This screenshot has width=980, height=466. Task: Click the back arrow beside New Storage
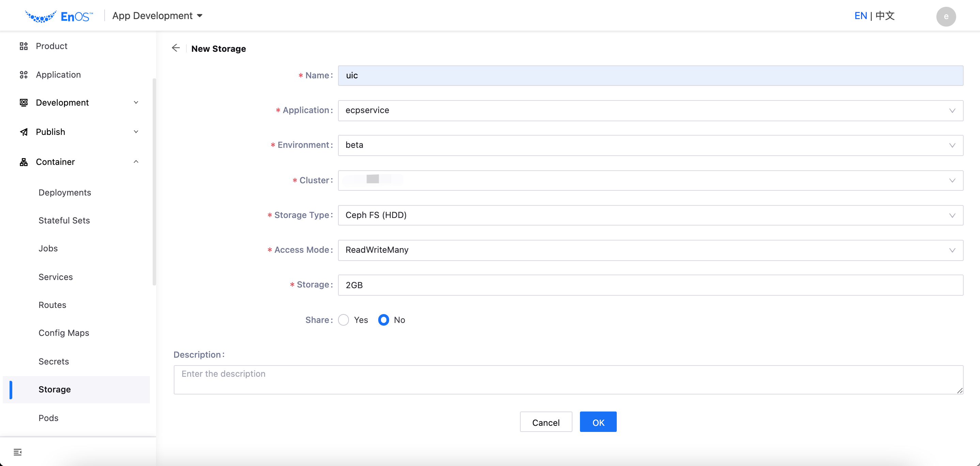[x=175, y=48]
